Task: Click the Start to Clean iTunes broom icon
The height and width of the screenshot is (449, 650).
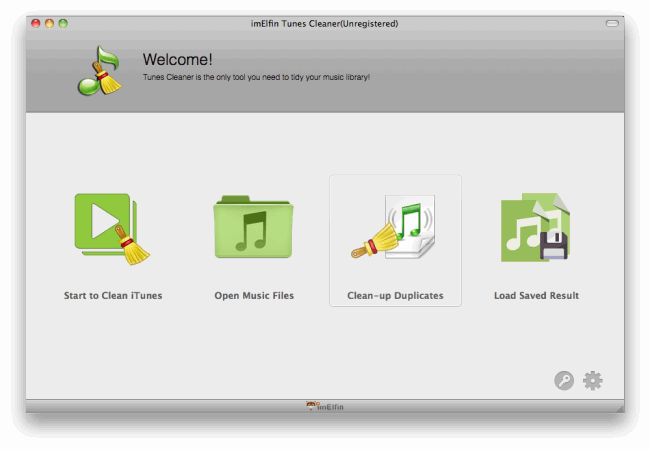Action: pos(112,229)
